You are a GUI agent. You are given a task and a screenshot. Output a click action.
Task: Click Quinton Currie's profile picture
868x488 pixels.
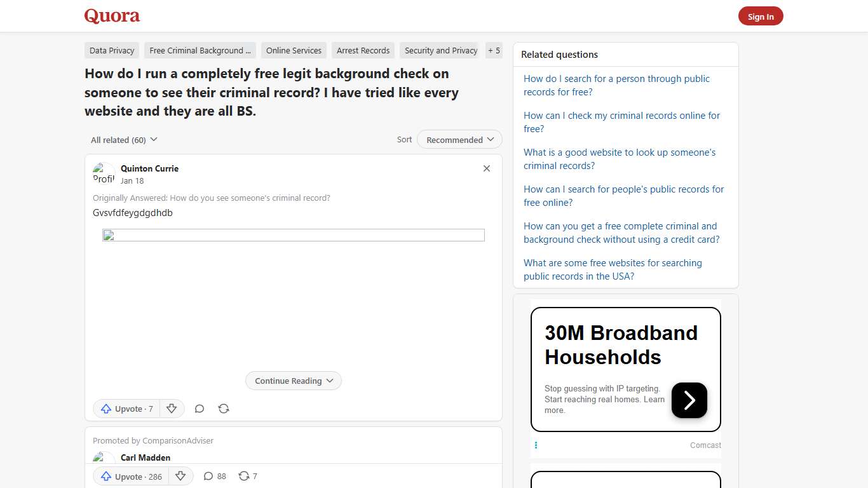click(104, 173)
